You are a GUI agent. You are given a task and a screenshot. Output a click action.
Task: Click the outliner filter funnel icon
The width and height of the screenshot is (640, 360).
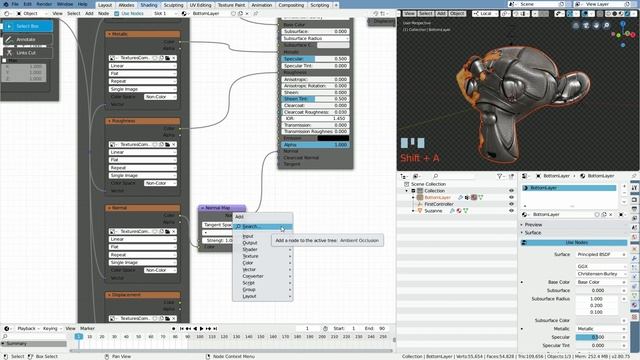pos(499,176)
